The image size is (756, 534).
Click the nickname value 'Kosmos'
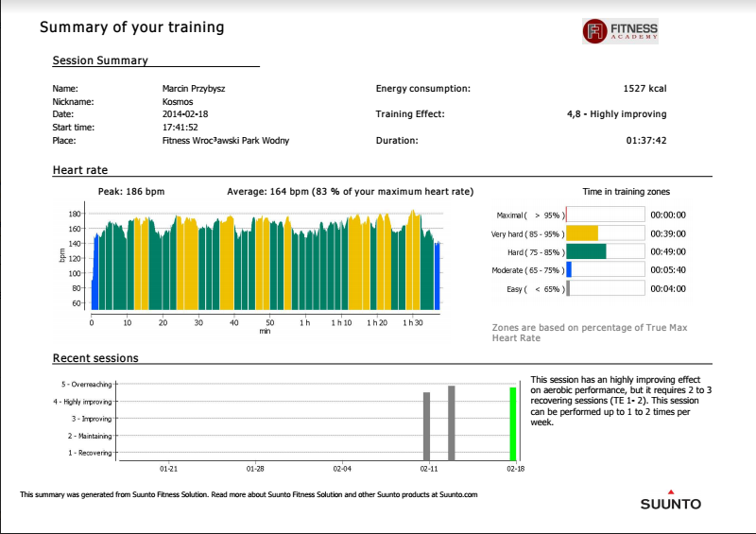(x=178, y=102)
